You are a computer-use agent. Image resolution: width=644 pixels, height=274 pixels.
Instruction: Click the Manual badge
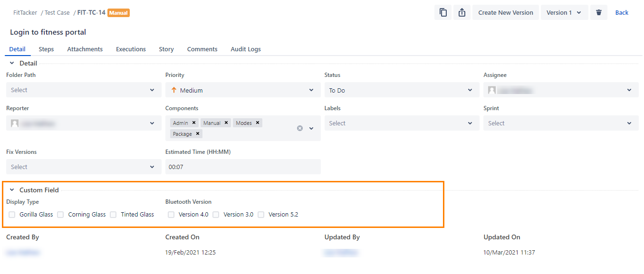pyautogui.click(x=118, y=13)
